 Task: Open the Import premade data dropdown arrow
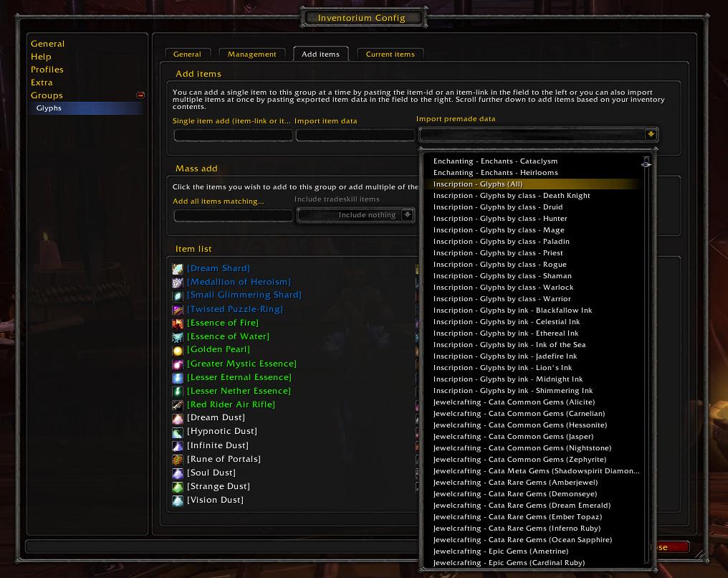click(651, 135)
